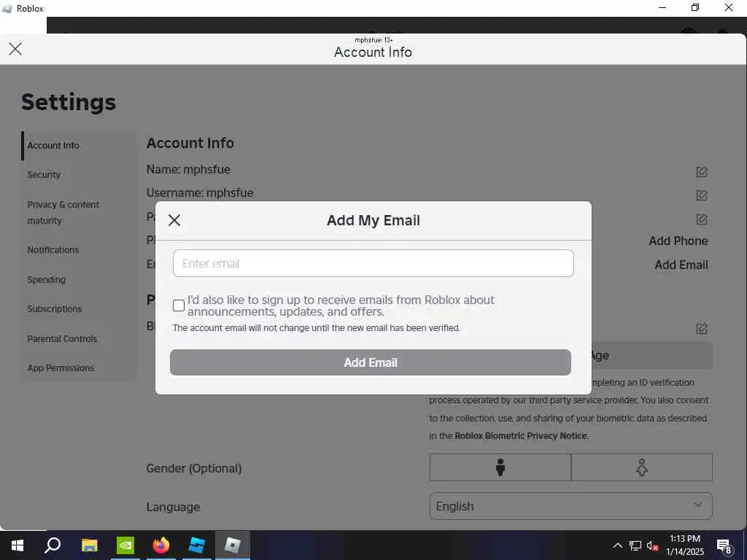Screen dimensions: 747x560
Task: Expand the English language dropdown
Action: pyautogui.click(x=570, y=506)
